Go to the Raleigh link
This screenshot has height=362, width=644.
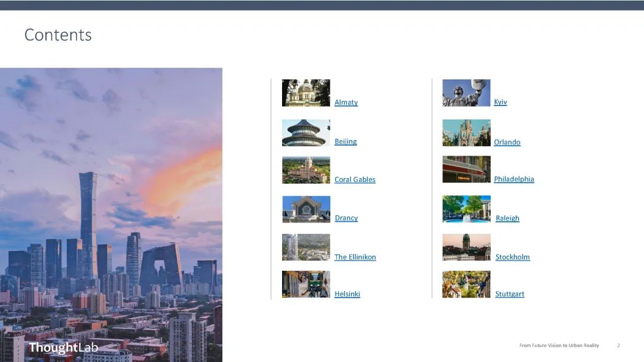point(507,218)
